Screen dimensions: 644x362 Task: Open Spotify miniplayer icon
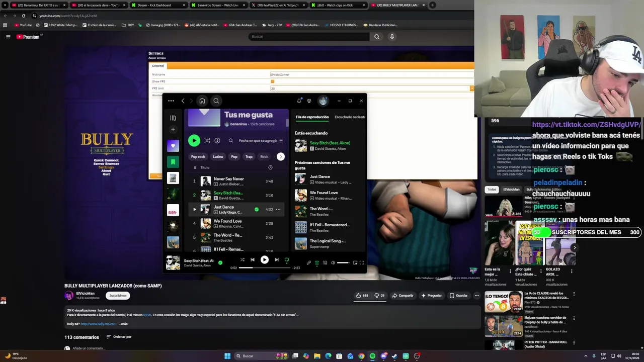pos(355,262)
